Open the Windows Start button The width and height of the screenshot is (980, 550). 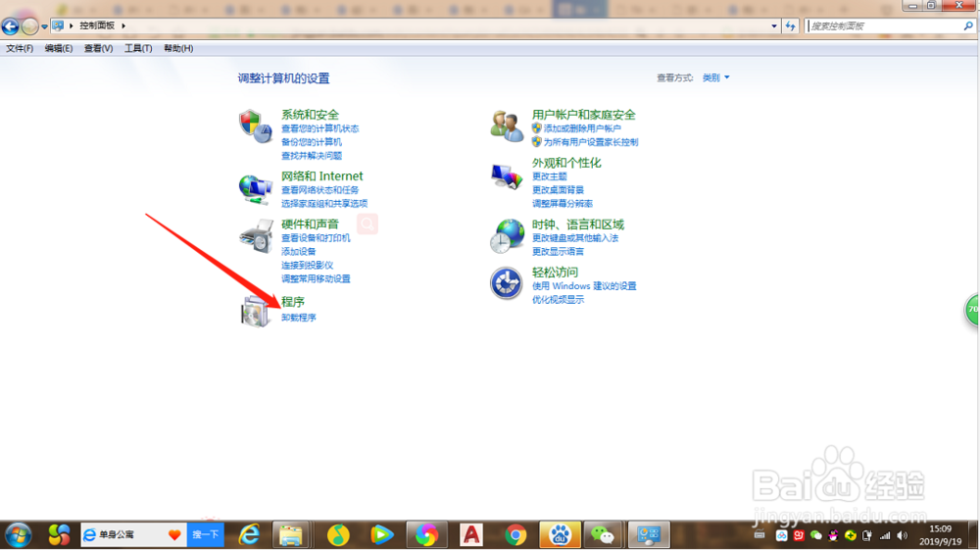coord(18,535)
